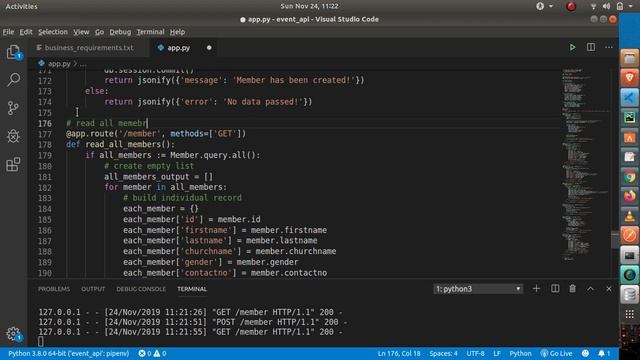This screenshot has width=640, height=360.
Task: Open Activities overview in top bar
Action: tap(21, 6)
